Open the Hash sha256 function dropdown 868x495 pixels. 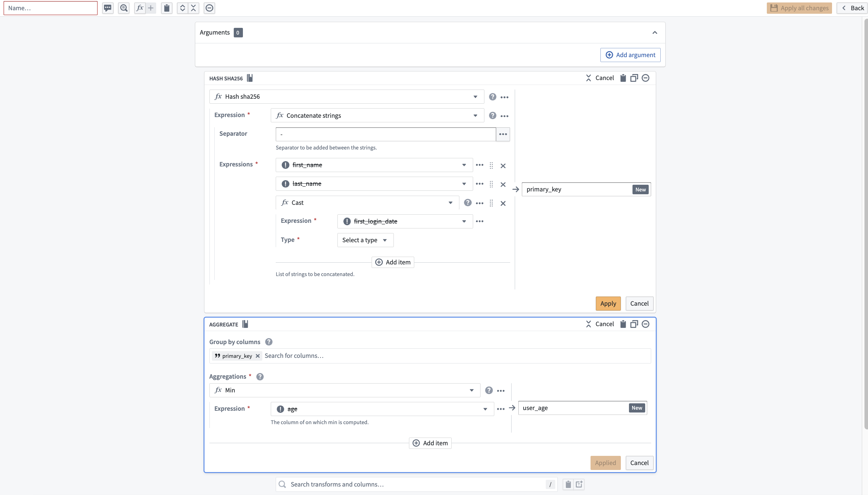click(x=347, y=97)
